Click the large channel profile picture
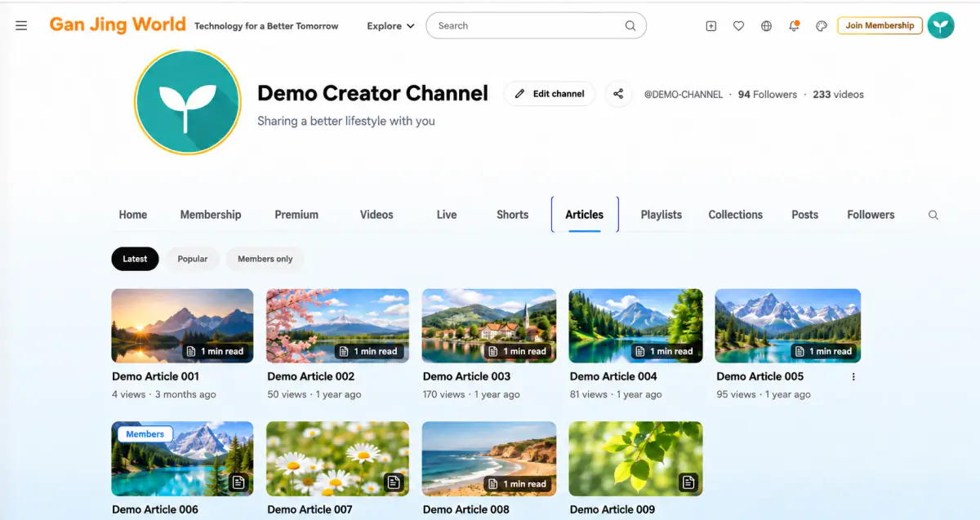This screenshot has height=520, width=980. point(188,102)
